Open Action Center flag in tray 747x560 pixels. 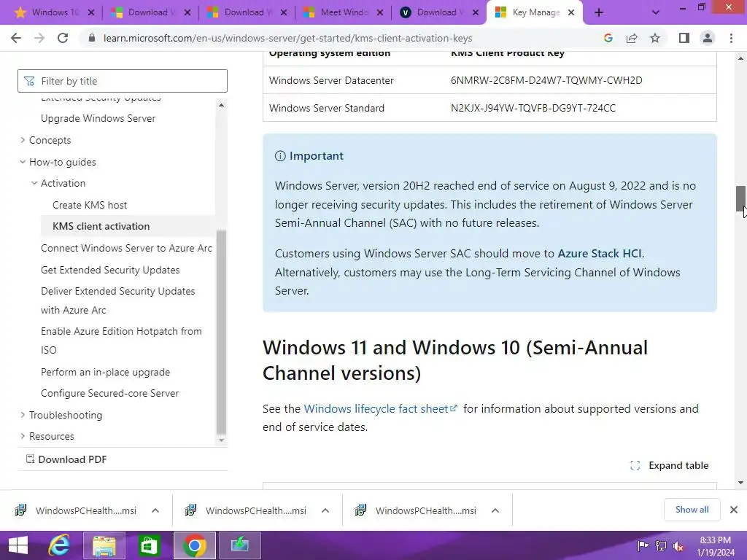pyautogui.click(x=643, y=545)
